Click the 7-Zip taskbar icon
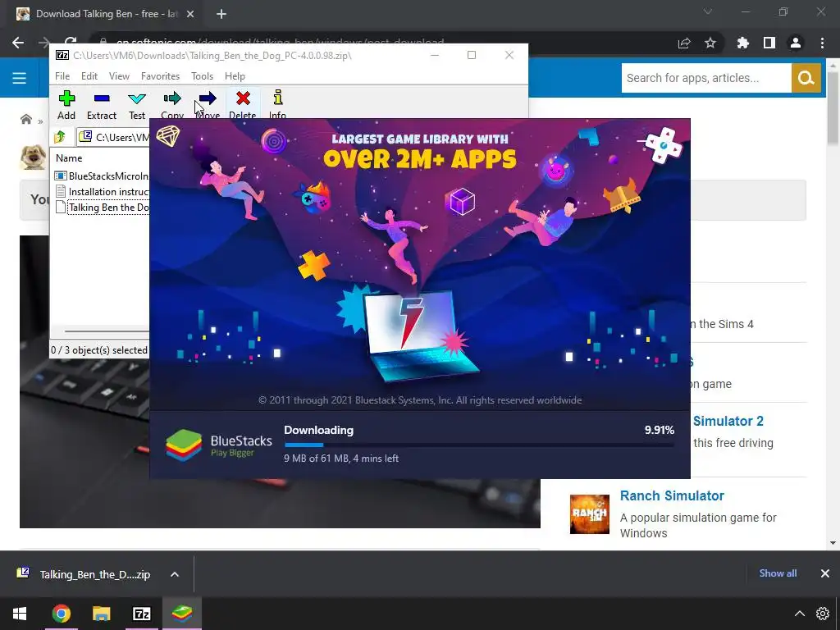 [141, 614]
